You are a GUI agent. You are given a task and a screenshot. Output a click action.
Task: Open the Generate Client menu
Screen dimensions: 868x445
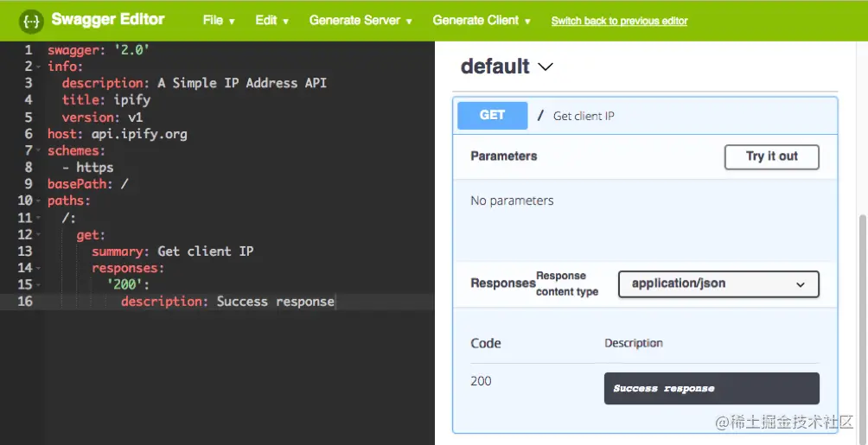pos(482,20)
